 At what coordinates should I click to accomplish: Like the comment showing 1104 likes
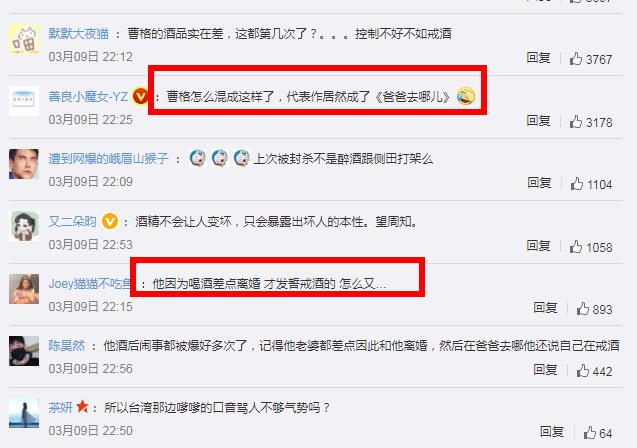pos(576,184)
